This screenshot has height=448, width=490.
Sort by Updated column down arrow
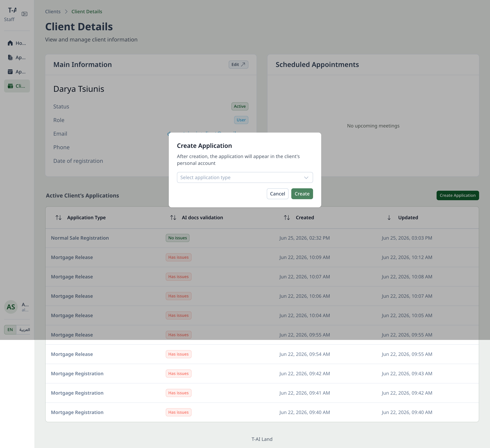click(x=389, y=218)
